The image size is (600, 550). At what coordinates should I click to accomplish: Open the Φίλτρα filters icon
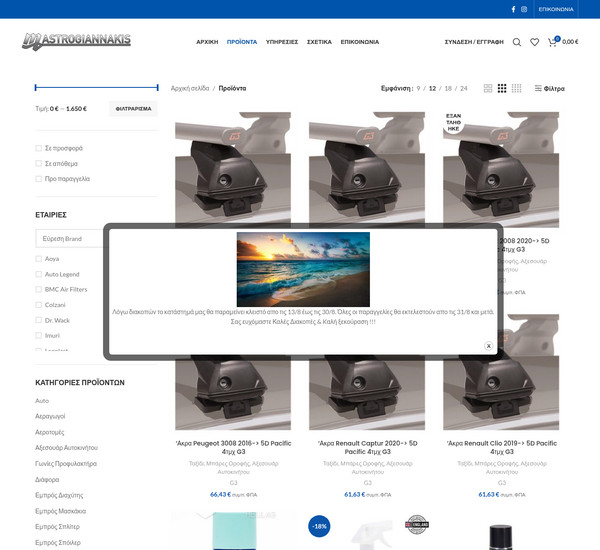[538, 88]
